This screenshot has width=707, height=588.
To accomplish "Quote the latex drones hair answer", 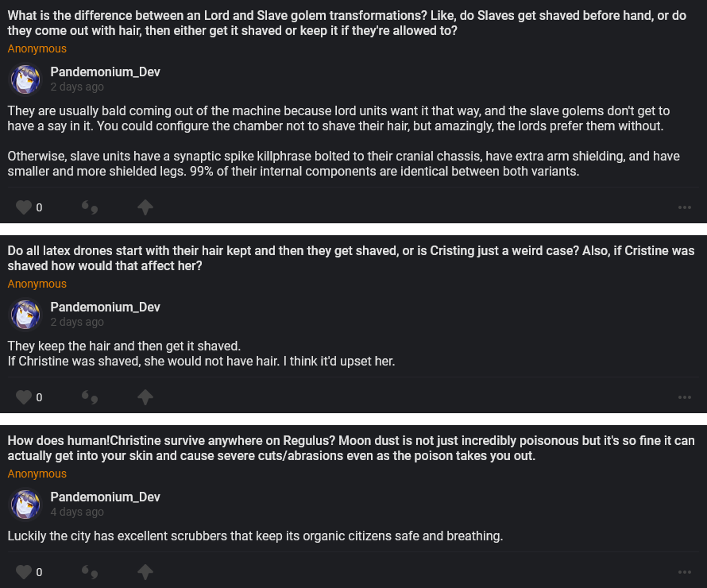I will pyautogui.click(x=91, y=397).
